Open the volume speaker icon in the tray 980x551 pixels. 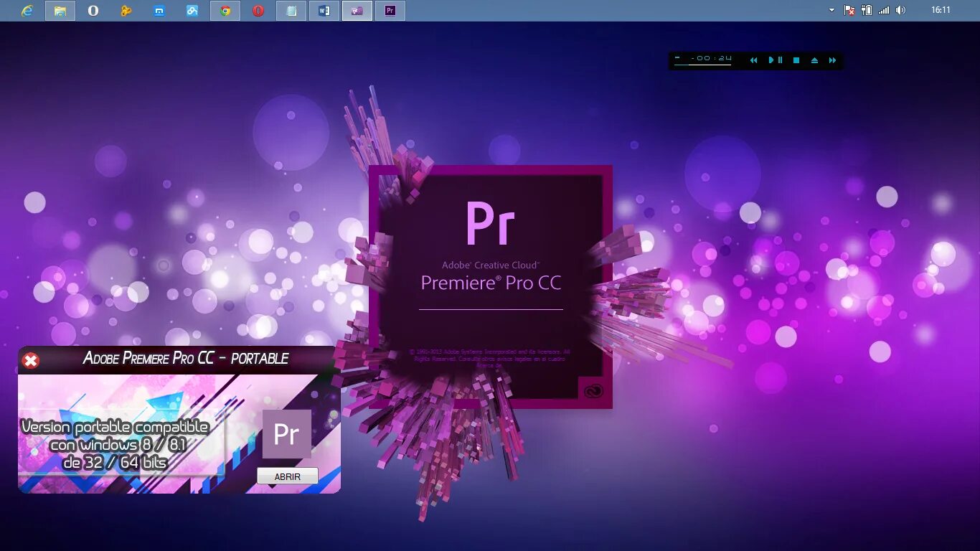(x=901, y=10)
